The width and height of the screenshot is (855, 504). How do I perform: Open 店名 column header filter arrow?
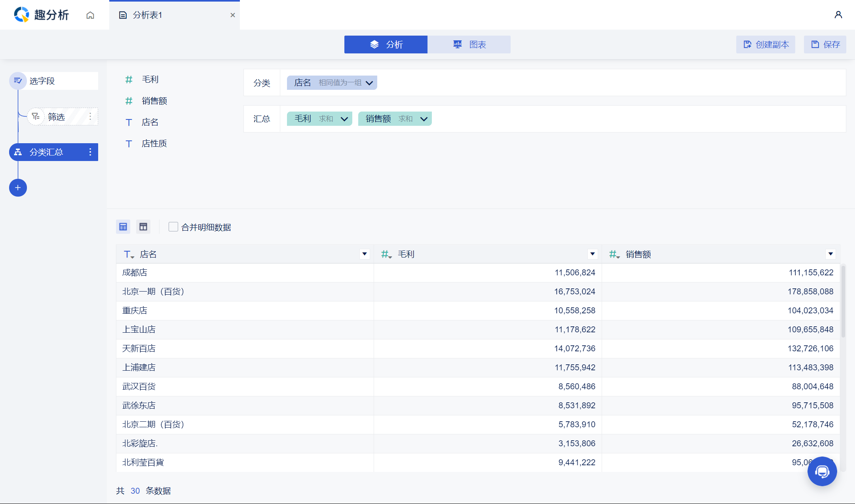(x=365, y=254)
